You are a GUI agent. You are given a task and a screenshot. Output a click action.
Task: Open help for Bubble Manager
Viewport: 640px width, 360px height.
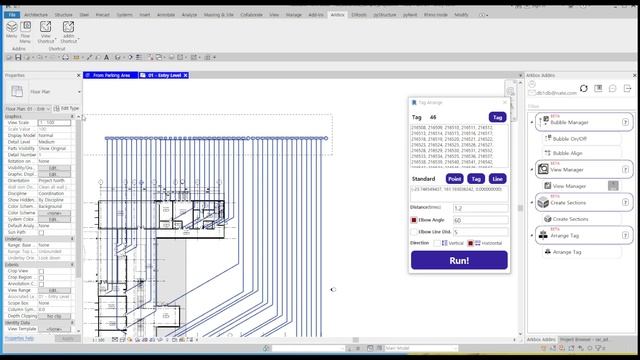pos(625,122)
